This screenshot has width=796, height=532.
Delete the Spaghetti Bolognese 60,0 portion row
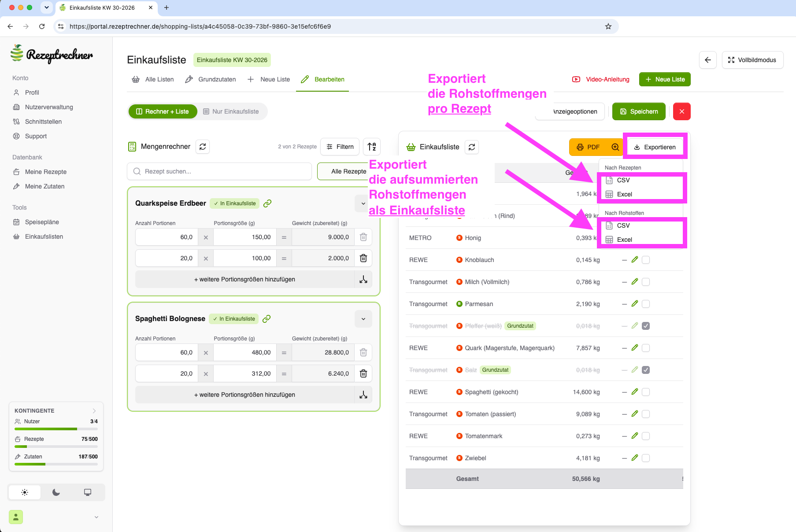[363, 352]
